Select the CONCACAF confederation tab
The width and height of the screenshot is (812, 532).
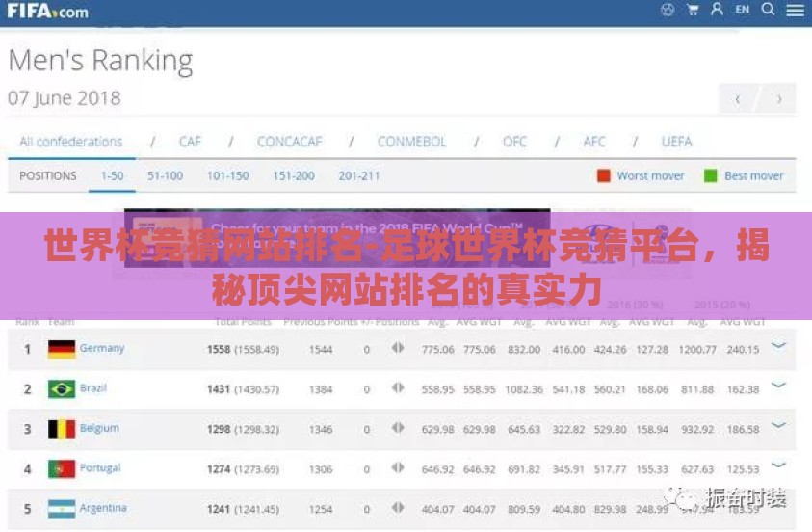point(290,142)
